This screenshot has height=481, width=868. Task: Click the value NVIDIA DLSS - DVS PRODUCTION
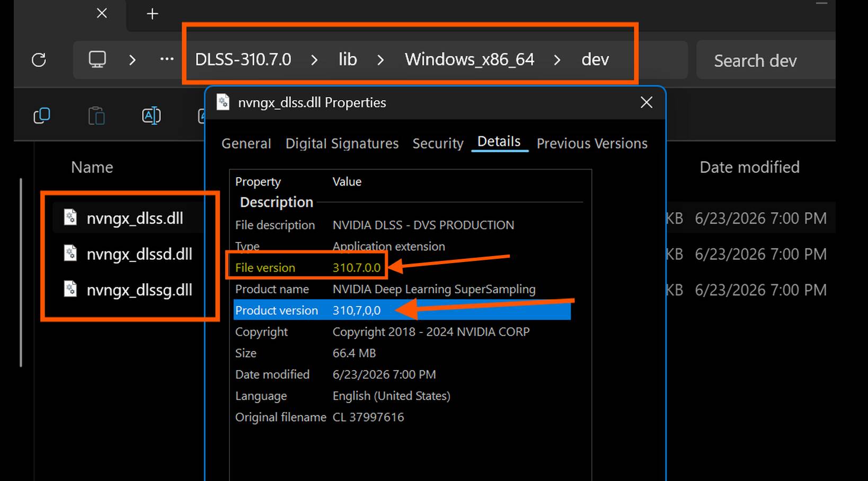tap(423, 225)
